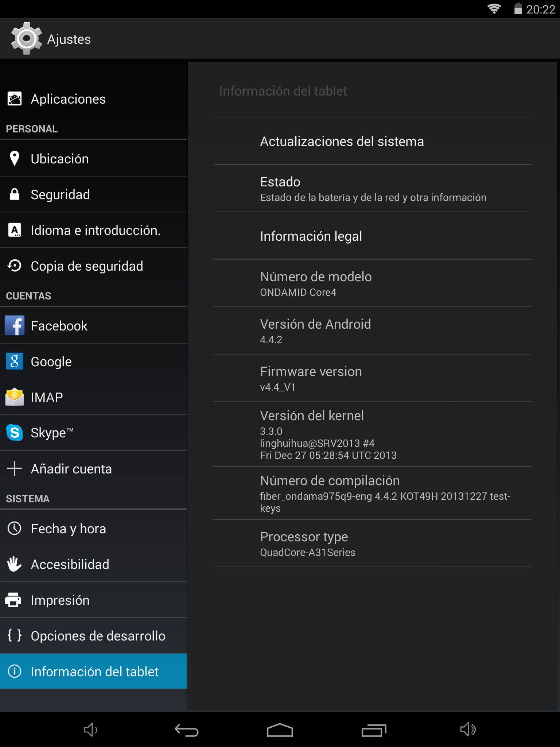This screenshot has height=747, width=560.
Task: Tap the Skype account icon
Action: [15, 433]
